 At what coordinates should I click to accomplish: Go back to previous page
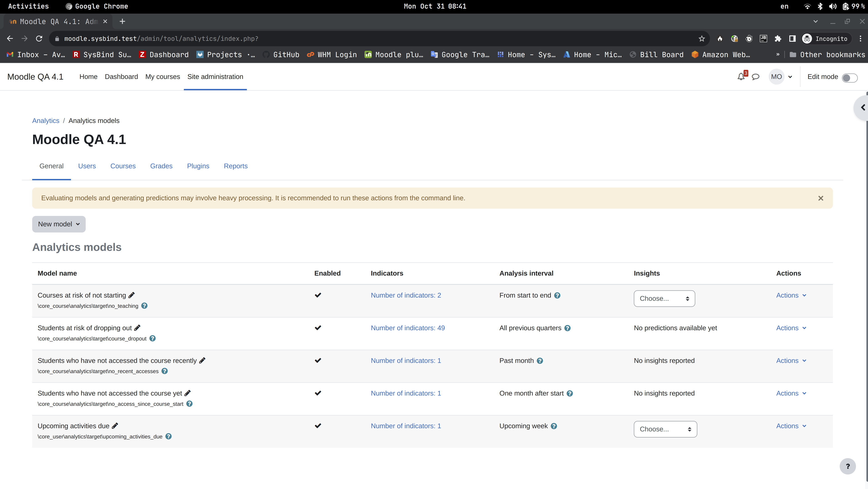10,39
